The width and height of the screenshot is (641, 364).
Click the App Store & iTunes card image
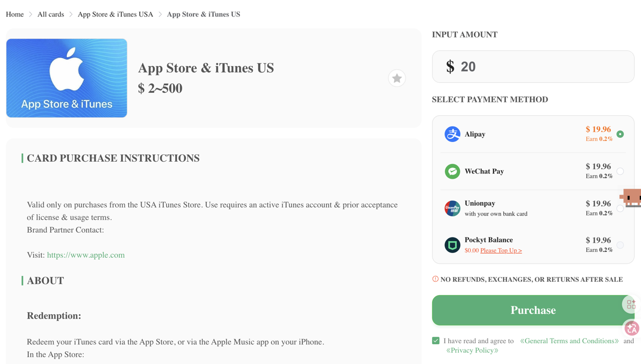point(67,78)
